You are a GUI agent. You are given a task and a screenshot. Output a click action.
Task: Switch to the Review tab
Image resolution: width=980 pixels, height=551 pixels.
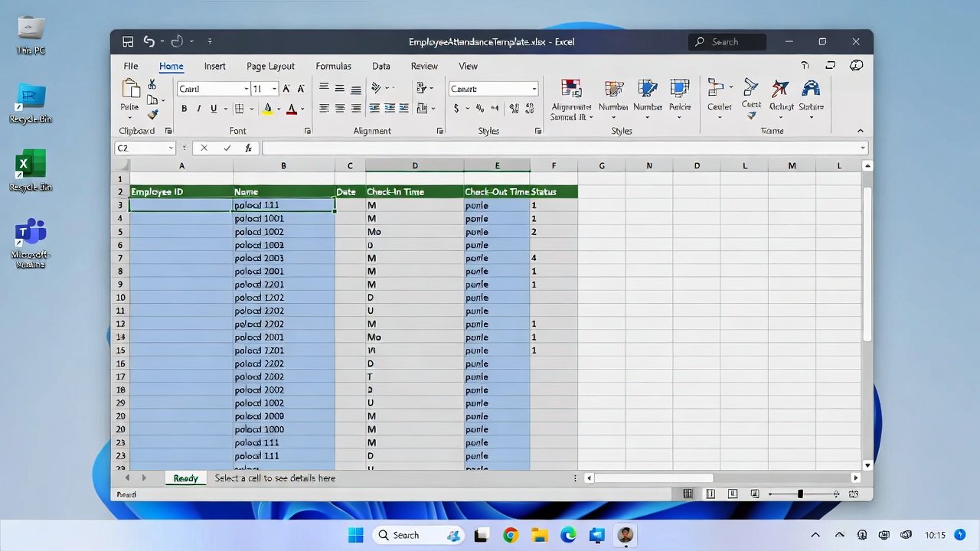424,67
